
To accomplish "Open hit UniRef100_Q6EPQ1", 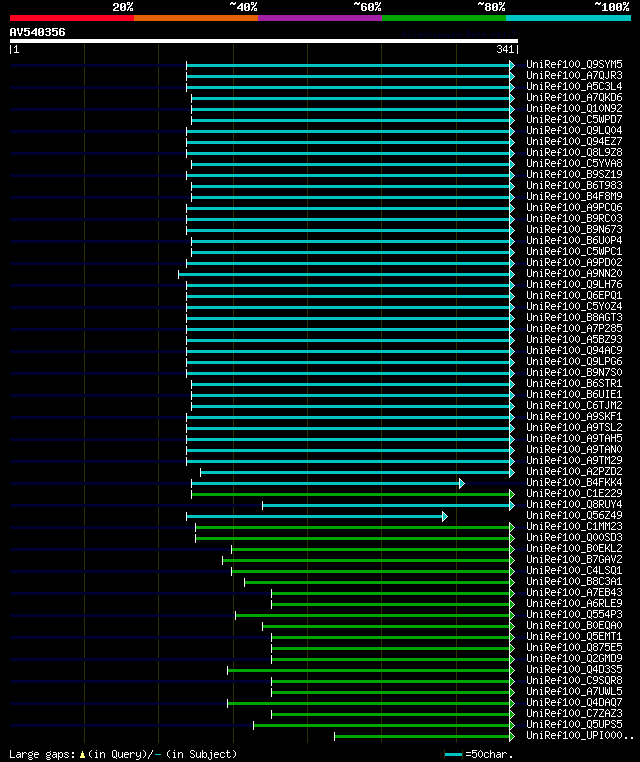I will (x=574, y=295).
